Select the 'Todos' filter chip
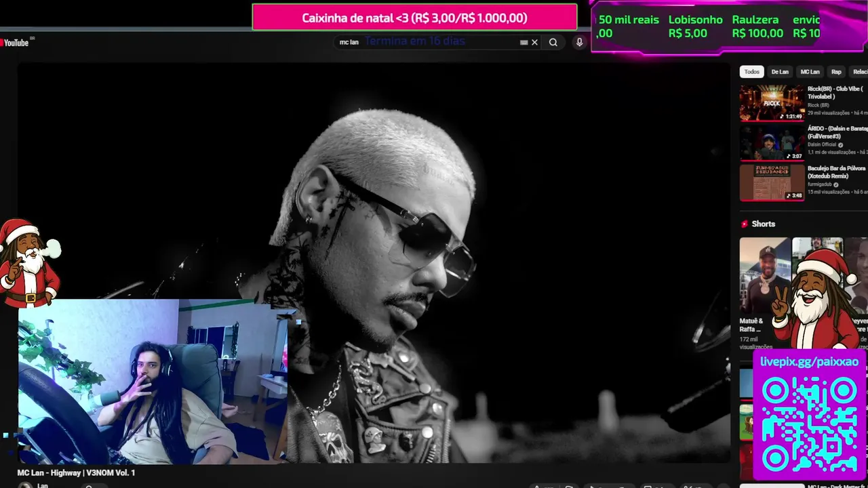868x488 pixels. pyautogui.click(x=752, y=72)
